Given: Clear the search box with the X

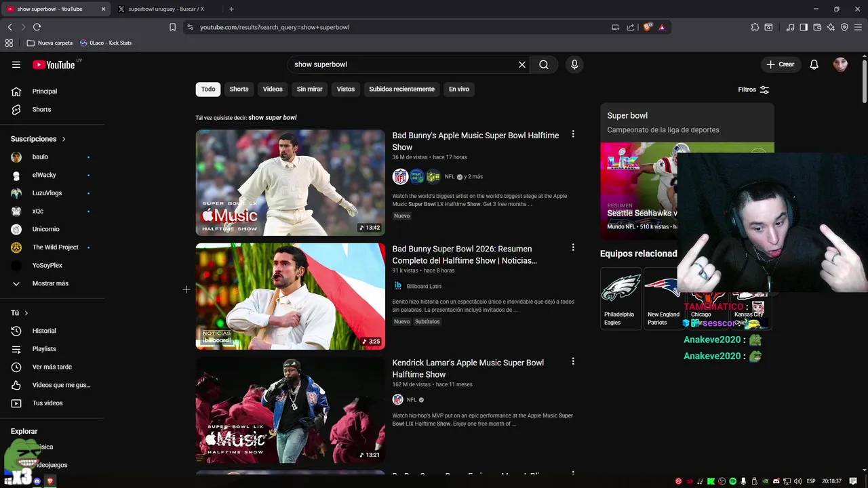Looking at the screenshot, I should [522, 64].
